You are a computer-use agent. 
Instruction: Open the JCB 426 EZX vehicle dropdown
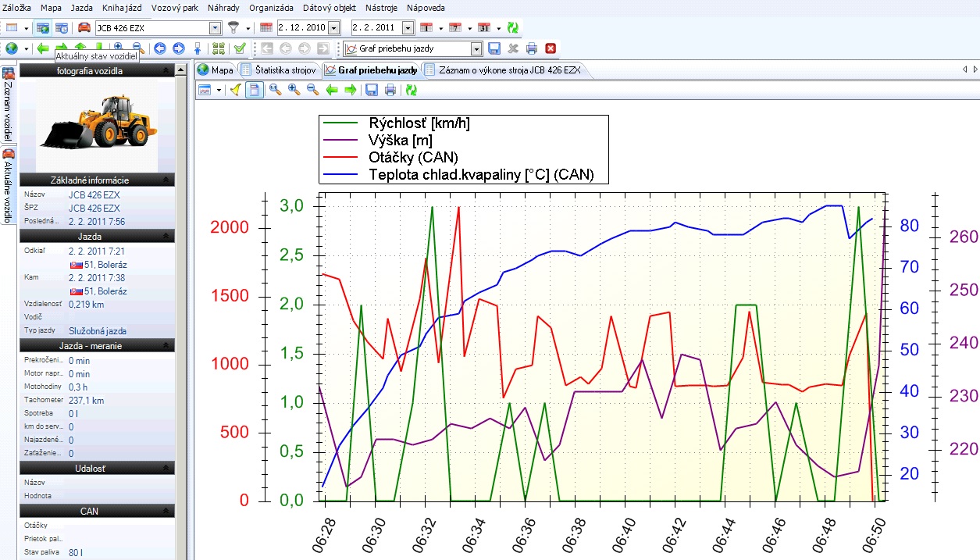pyautogui.click(x=216, y=28)
